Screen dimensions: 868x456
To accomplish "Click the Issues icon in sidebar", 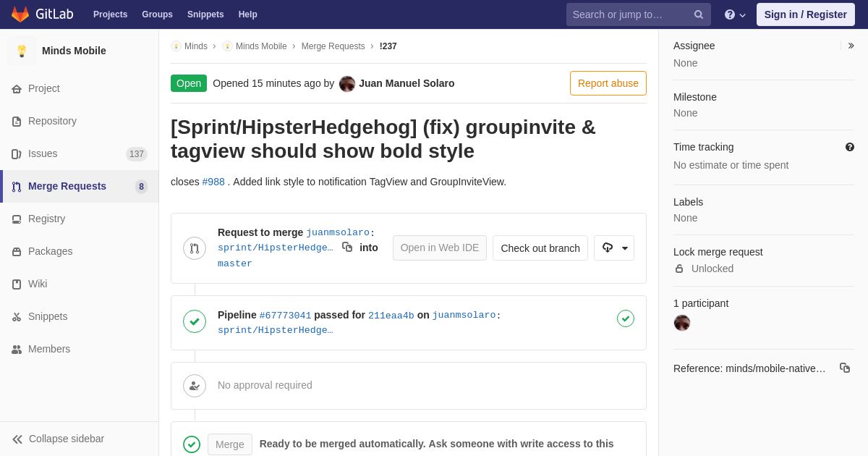I will click(17, 154).
